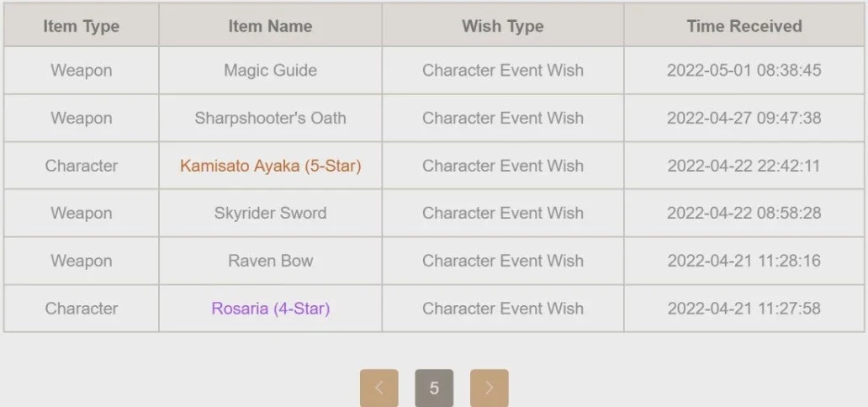Click the Skyrider Sword item name

(270, 214)
